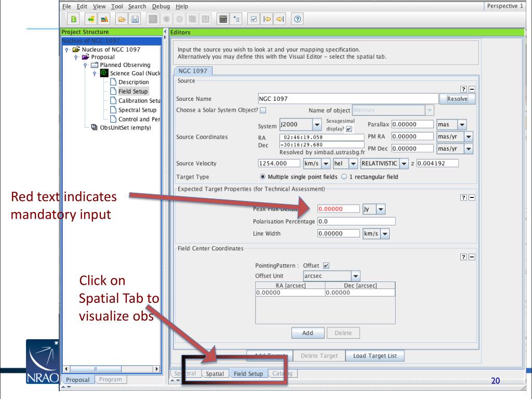Select Calibration Setup in project tree
The width and height of the screenshot is (532, 399).
pos(135,101)
